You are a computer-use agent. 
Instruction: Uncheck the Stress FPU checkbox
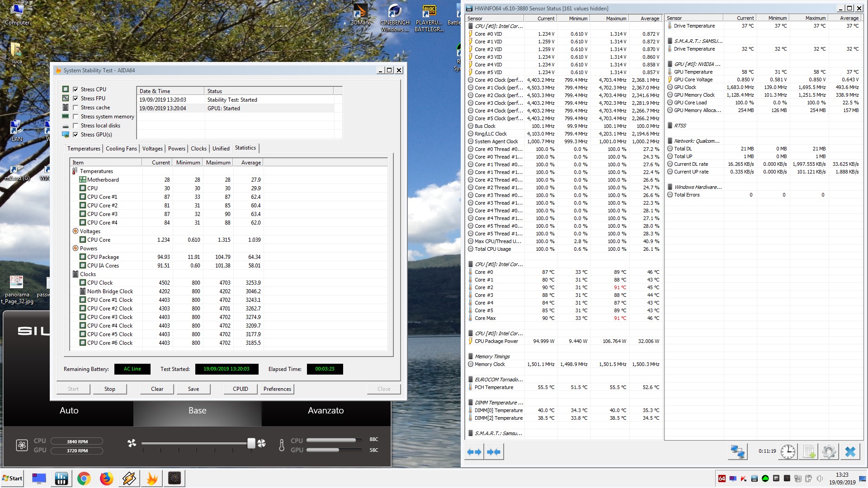pos(75,99)
